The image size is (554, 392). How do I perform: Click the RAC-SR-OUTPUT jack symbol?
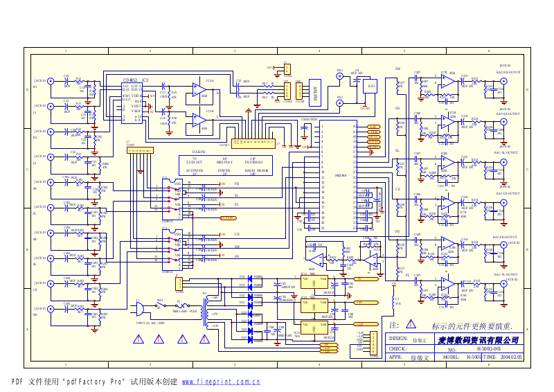[x=503, y=122]
